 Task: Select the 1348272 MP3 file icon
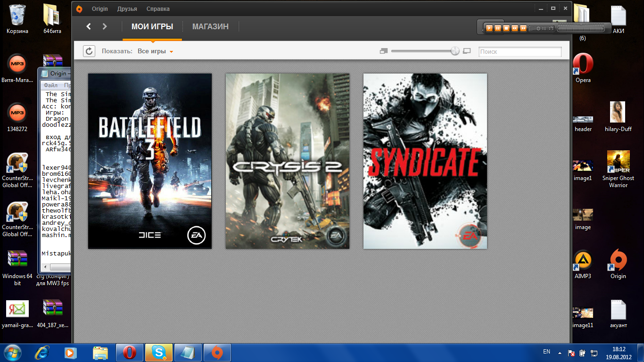pyautogui.click(x=17, y=116)
